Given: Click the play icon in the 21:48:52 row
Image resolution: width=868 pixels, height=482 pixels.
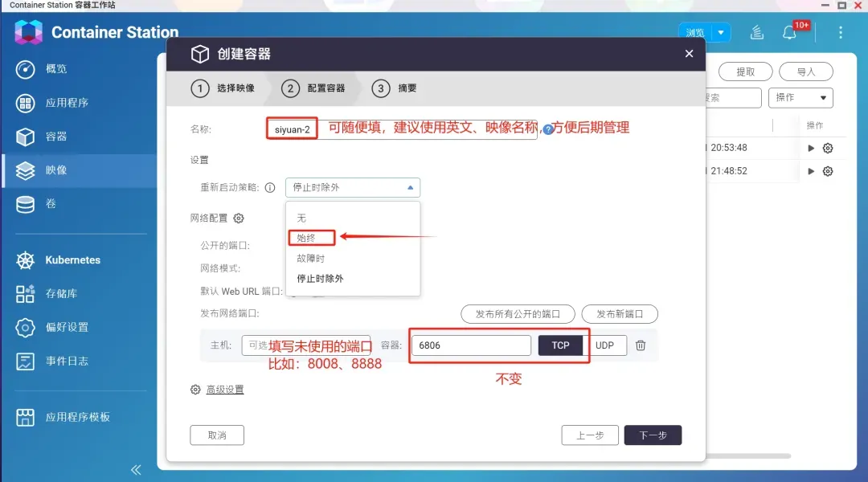Looking at the screenshot, I should coord(811,172).
